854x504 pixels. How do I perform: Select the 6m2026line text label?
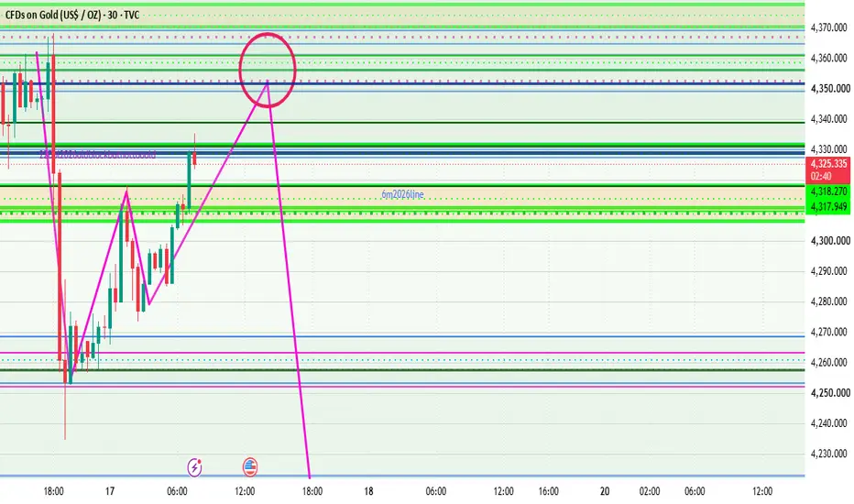402,194
